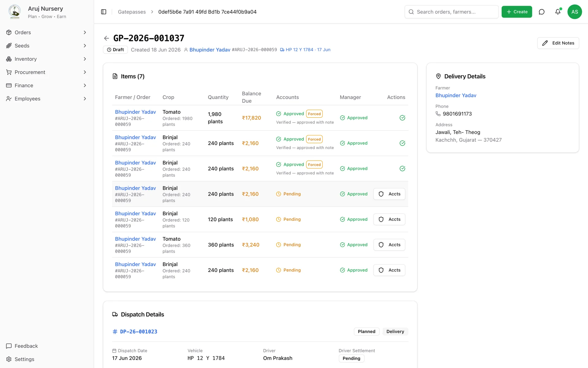Viewport: 588px width, 368px height.
Task: Click the hash icon beside DP-26-001023
Action: [x=115, y=332]
